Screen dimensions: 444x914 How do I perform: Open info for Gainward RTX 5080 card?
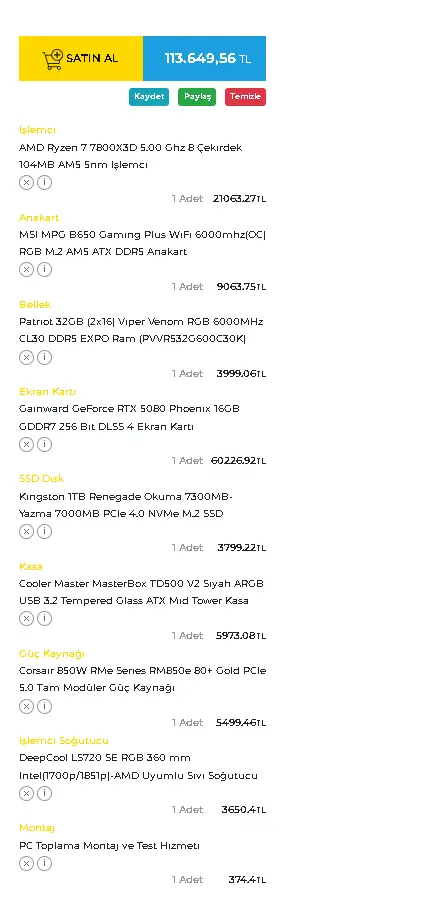coord(44,444)
